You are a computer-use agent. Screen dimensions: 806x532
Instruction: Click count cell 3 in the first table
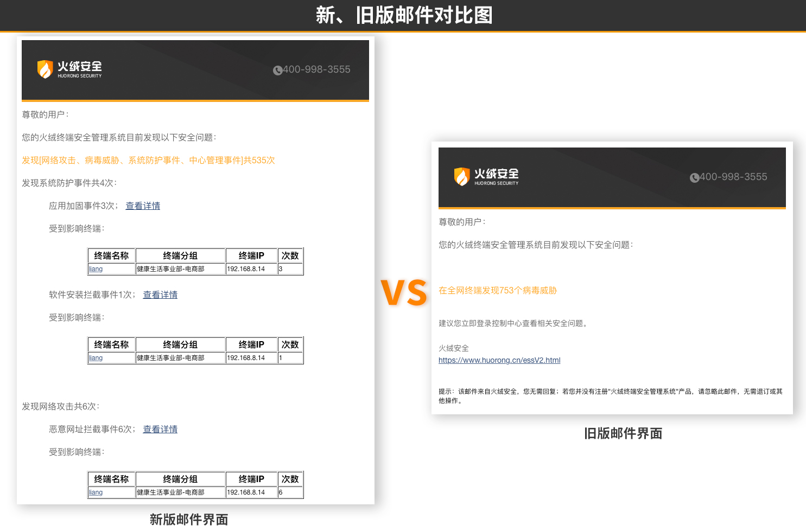[x=290, y=269]
